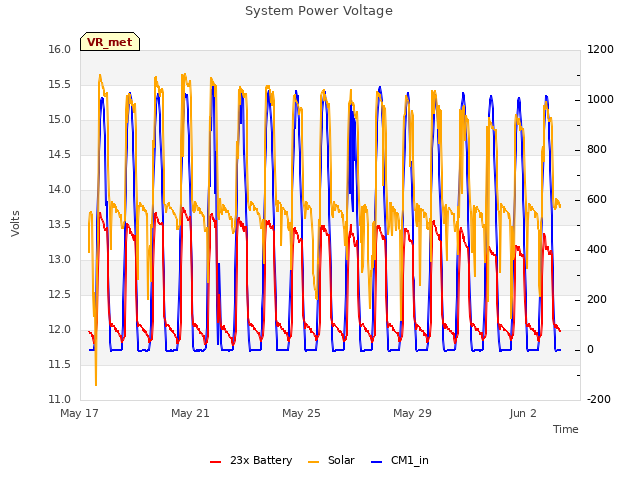Image resolution: width=640 pixels, height=480 pixels.
Task: Click the 1000 right axis value
Action: point(600,100)
